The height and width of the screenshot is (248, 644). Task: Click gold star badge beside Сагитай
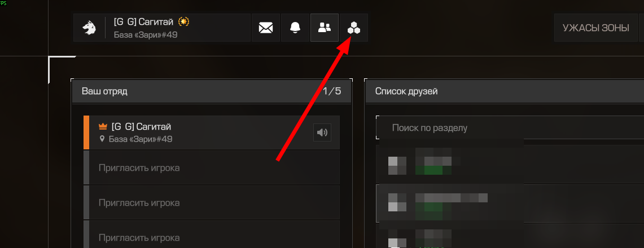(x=184, y=22)
